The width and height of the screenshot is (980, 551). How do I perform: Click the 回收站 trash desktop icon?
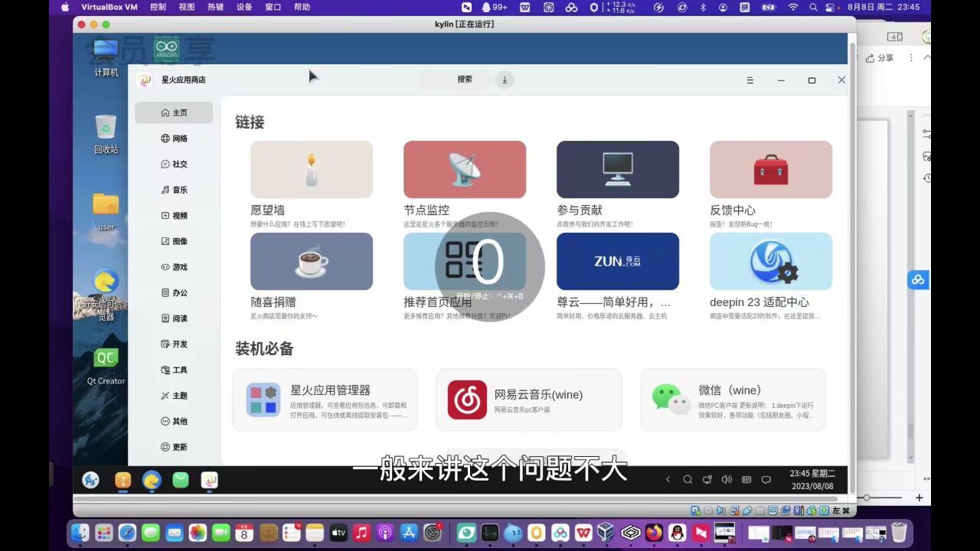tap(106, 134)
